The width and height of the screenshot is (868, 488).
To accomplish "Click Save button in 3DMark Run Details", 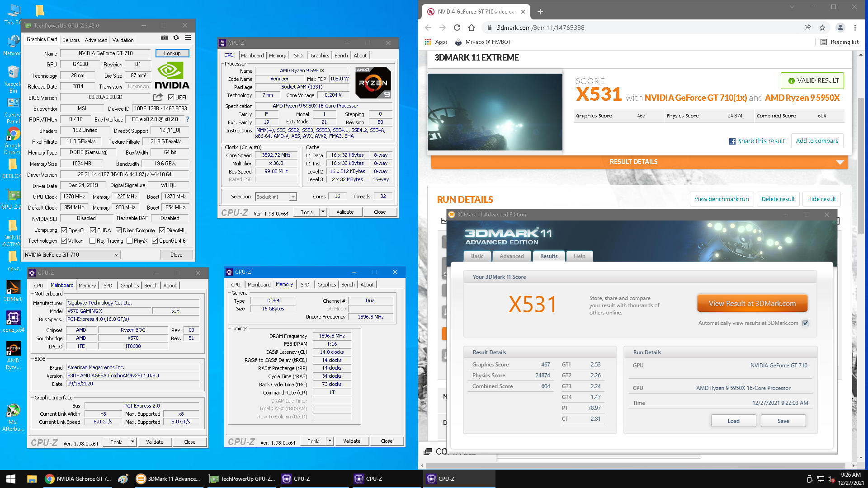I will tap(783, 421).
